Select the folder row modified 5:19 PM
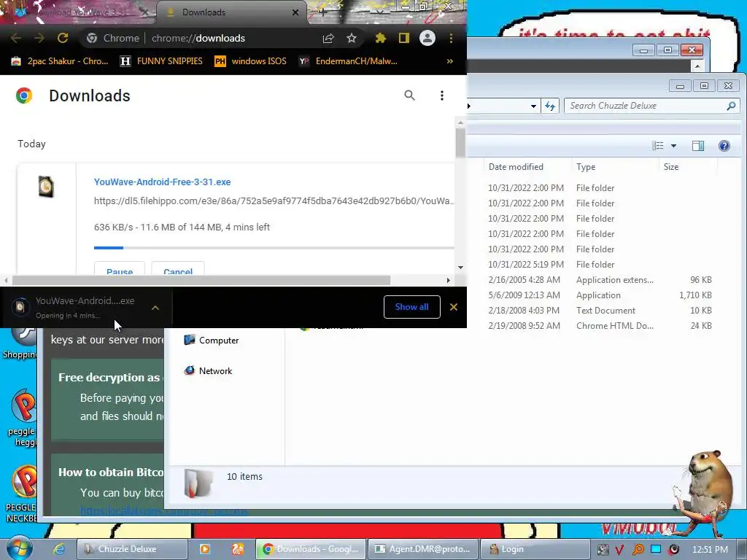The image size is (747, 560). pyautogui.click(x=600, y=264)
